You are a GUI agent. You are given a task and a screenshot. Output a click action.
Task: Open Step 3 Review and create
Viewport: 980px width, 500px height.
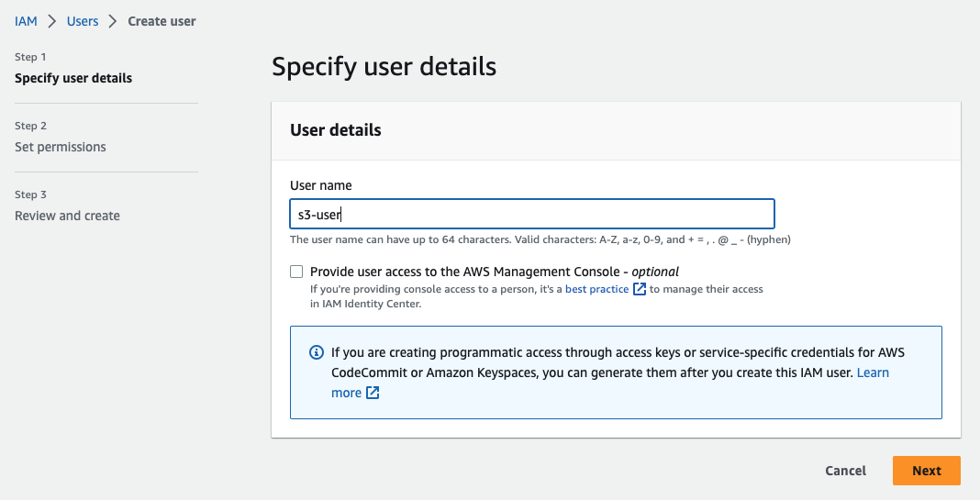click(x=67, y=216)
